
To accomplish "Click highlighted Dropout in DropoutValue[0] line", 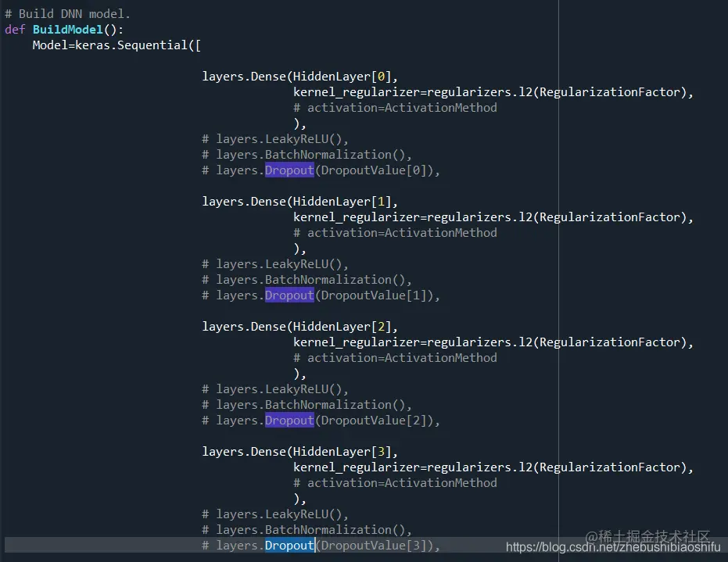I will (x=289, y=170).
